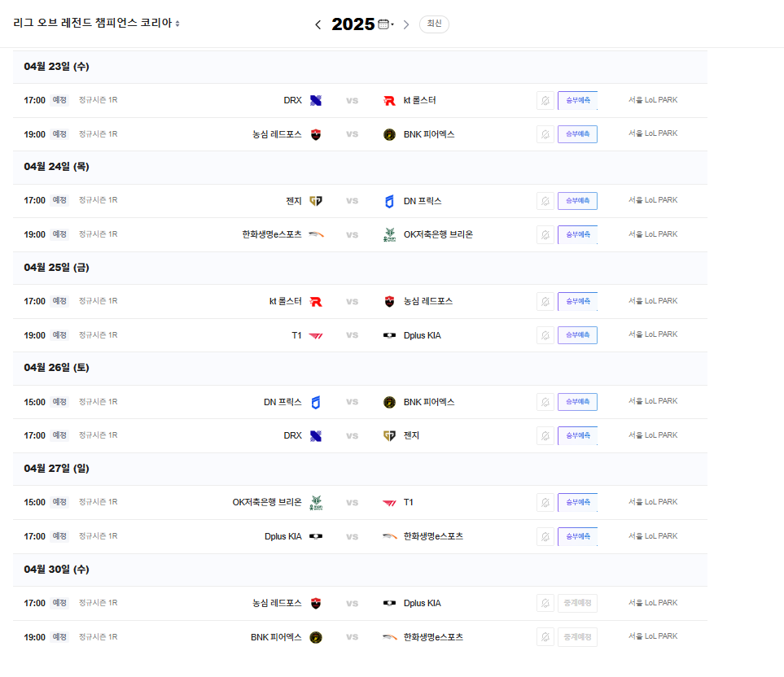Click 중계예정 for BNK vs 한화생명
784x677 pixels.
click(577, 637)
